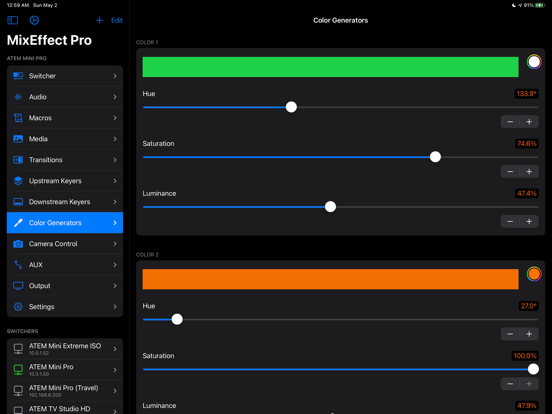Screen dimensions: 552x414
Task: Click the Switcher icon in sidebar
Action: click(18, 76)
